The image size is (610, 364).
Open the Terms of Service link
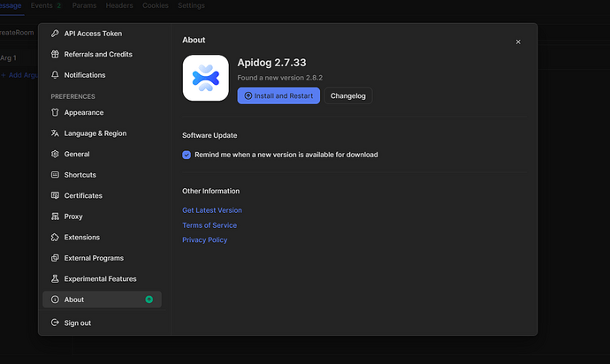(x=210, y=225)
